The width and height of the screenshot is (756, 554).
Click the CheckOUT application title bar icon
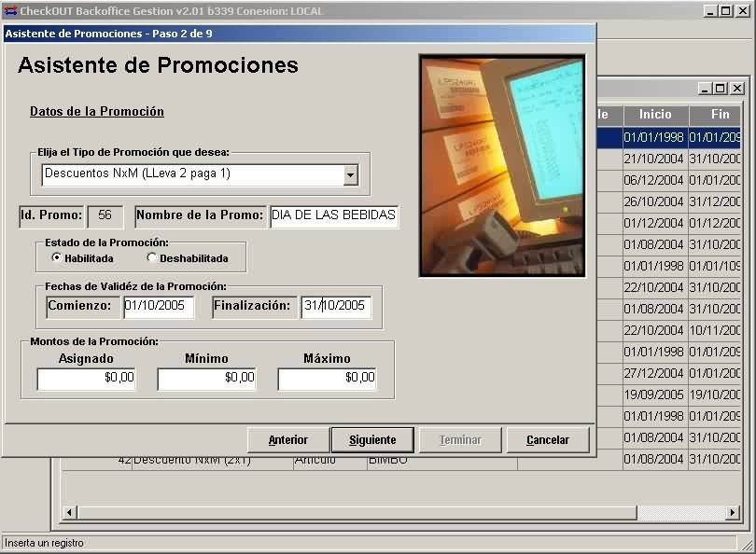tap(9, 10)
